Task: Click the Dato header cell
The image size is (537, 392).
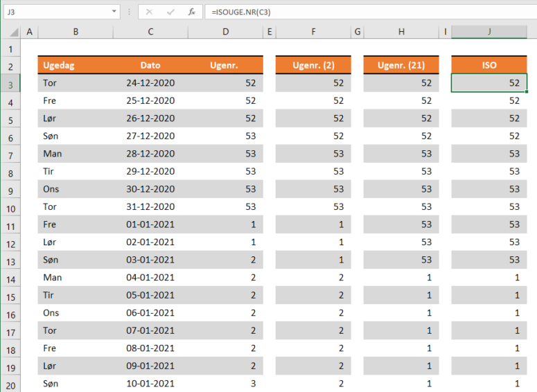Action: pyautogui.click(x=150, y=65)
